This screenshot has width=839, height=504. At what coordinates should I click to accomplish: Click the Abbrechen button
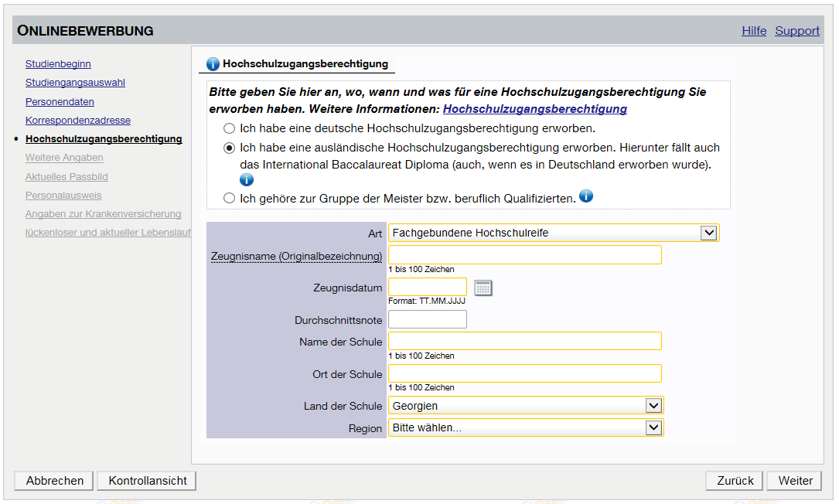tap(54, 481)
